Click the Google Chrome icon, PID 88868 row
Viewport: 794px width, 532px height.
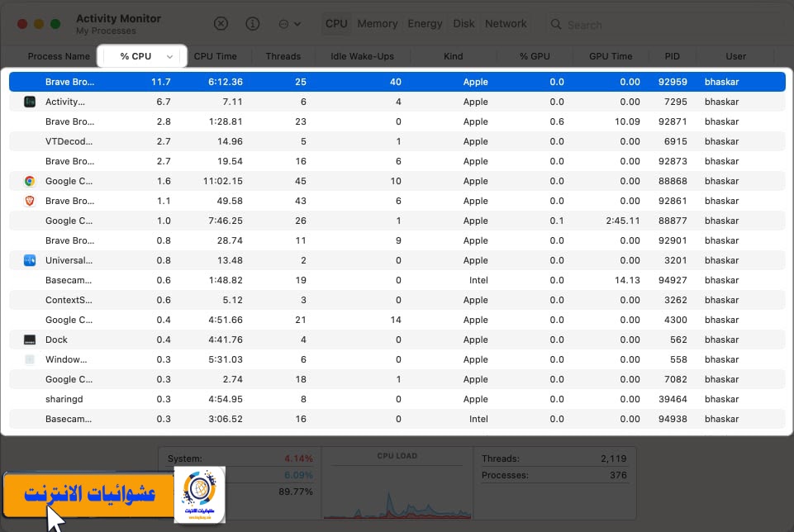[x=30, y=181]
